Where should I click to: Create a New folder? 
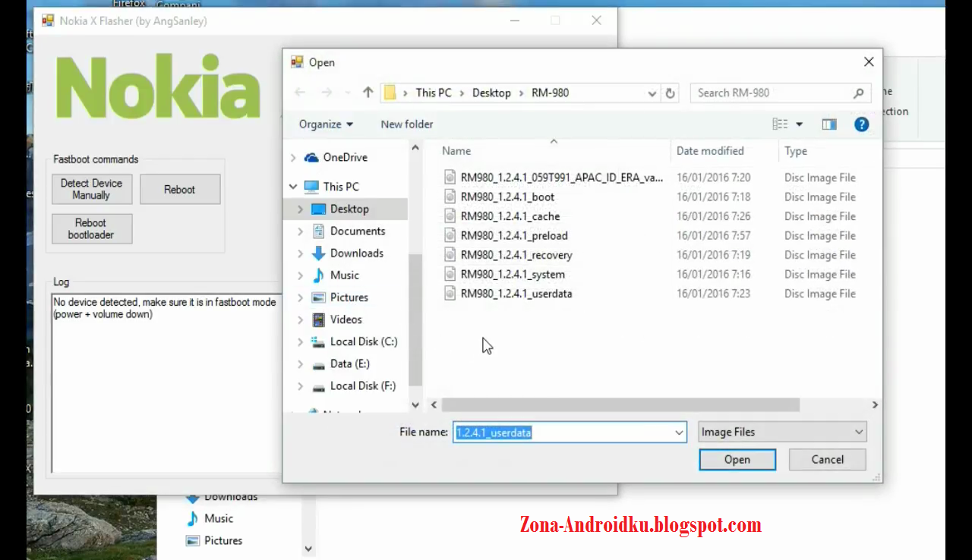[x=407, y=124]
